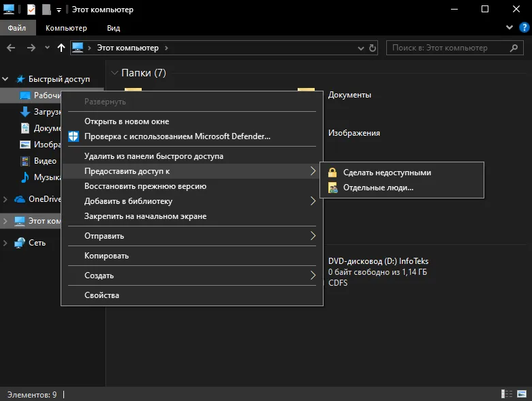Click the blue Help question mark icon
The width and height of the screenshot is (532, 401).
click(524, 27)
